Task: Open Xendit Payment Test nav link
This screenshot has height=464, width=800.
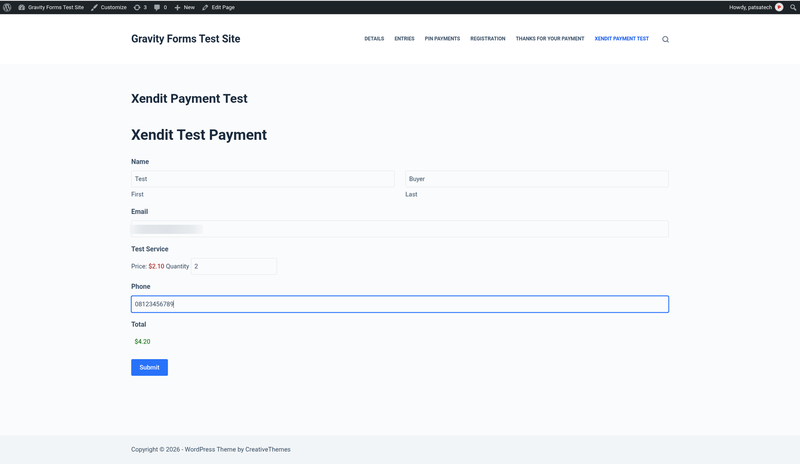Action: click(x=621, y=39)
